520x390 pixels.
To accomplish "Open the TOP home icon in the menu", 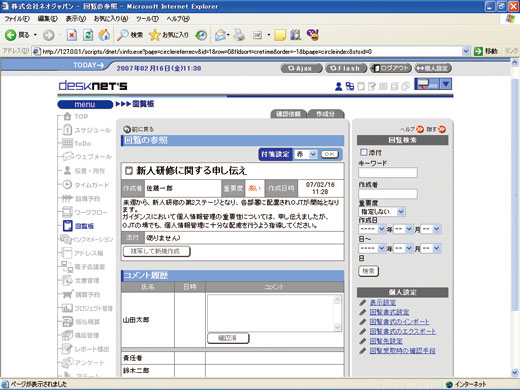I will click(67, 116).
